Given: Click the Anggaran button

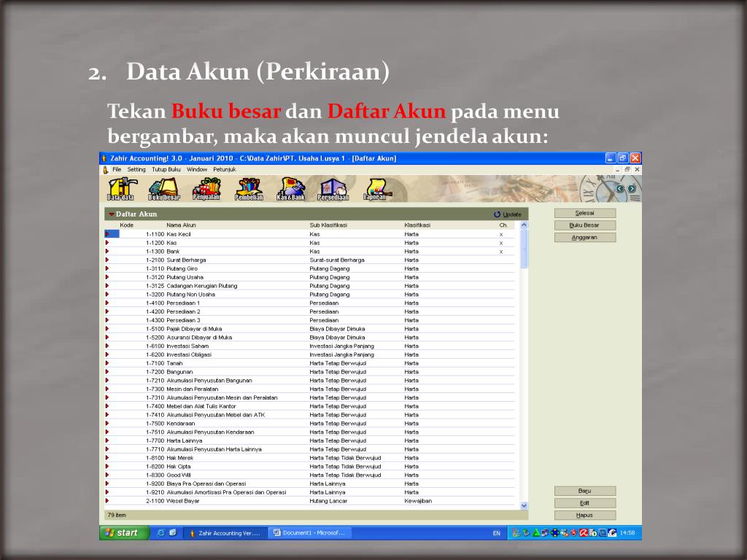Looking at the screenshot, I should click(x=585, y=237).
